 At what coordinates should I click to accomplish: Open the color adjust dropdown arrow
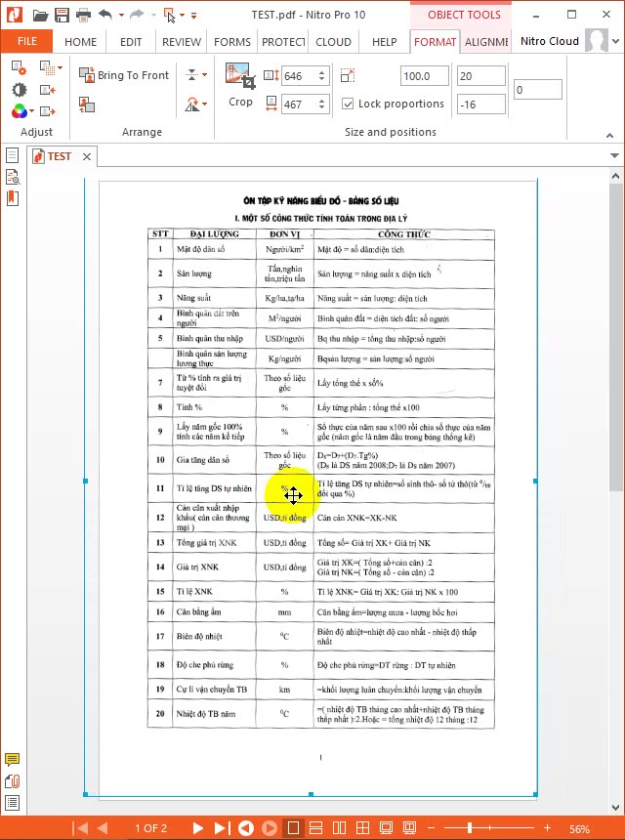click(32, 111)
